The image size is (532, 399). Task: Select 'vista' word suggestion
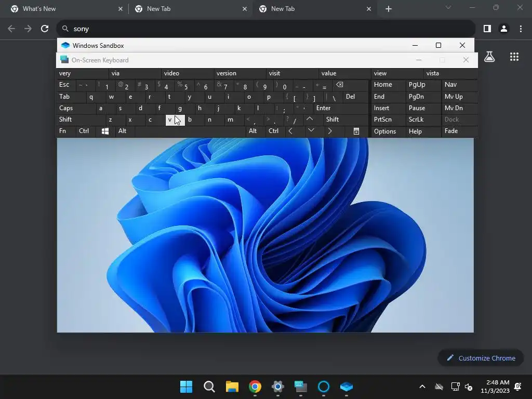coord(450,73)
